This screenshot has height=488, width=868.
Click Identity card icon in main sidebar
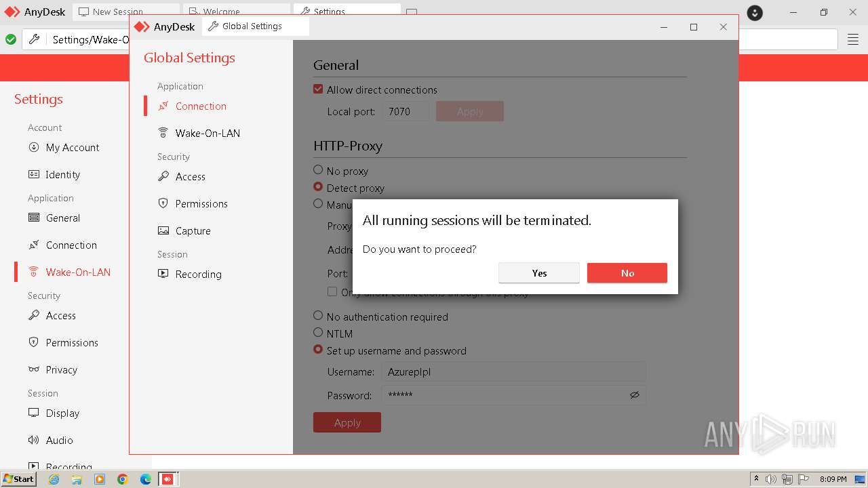[33, 174]
